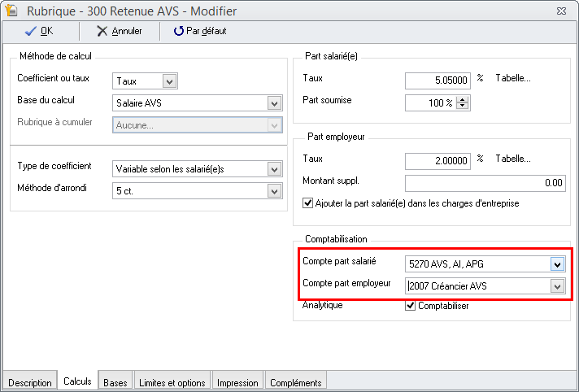Click the Part soumise percentage stepper
Image resolution: width=579 pixels, height=392 pixels.
click(x=464, y=103)
